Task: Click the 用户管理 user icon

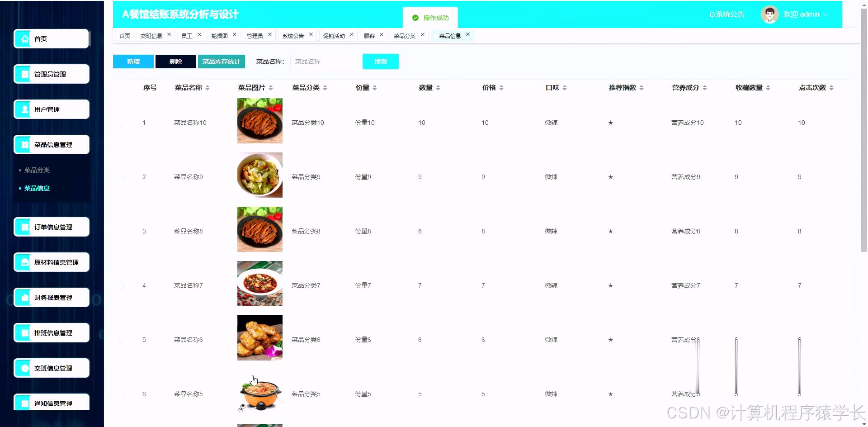Action: [x=25, y=109]
